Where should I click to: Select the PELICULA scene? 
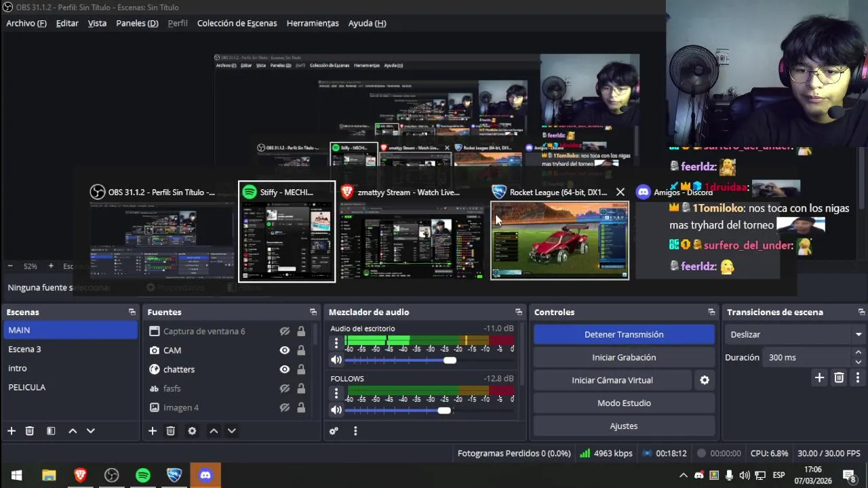click(x=71, y=387)
